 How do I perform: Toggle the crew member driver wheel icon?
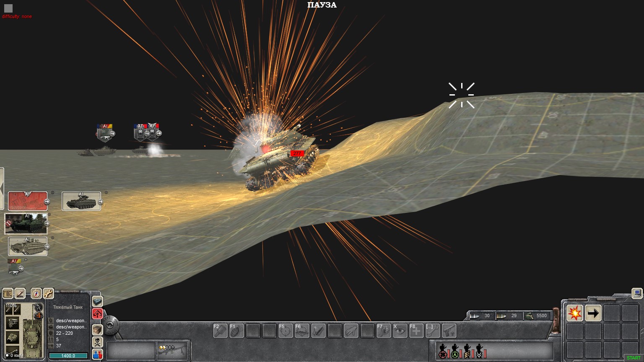click(455, 351)
